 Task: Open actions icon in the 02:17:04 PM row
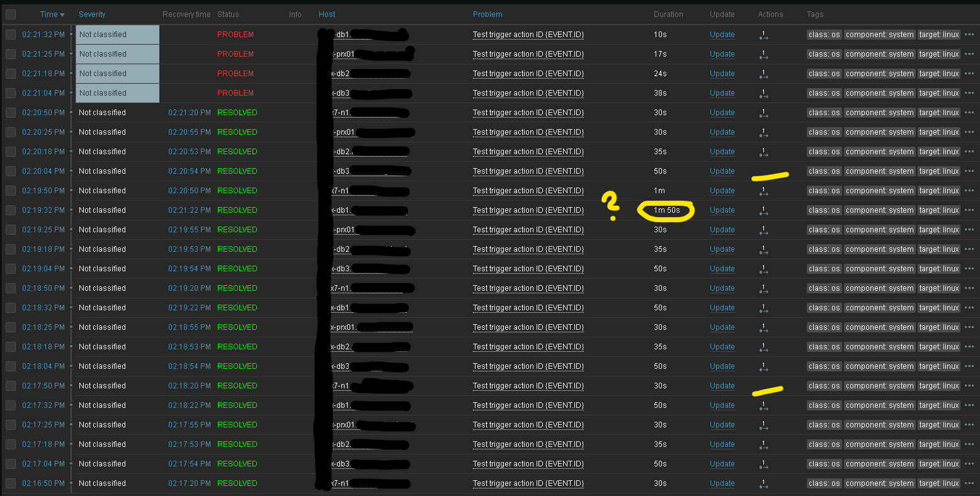[763, 465]
